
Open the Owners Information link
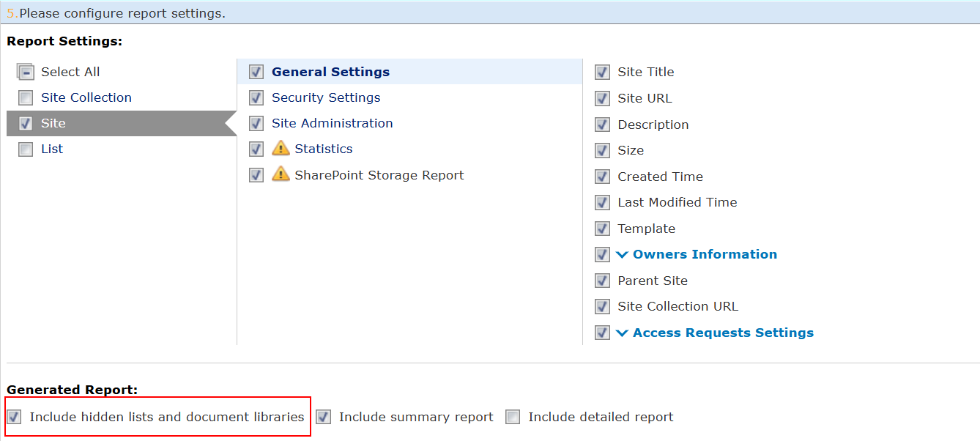(704, 254)
